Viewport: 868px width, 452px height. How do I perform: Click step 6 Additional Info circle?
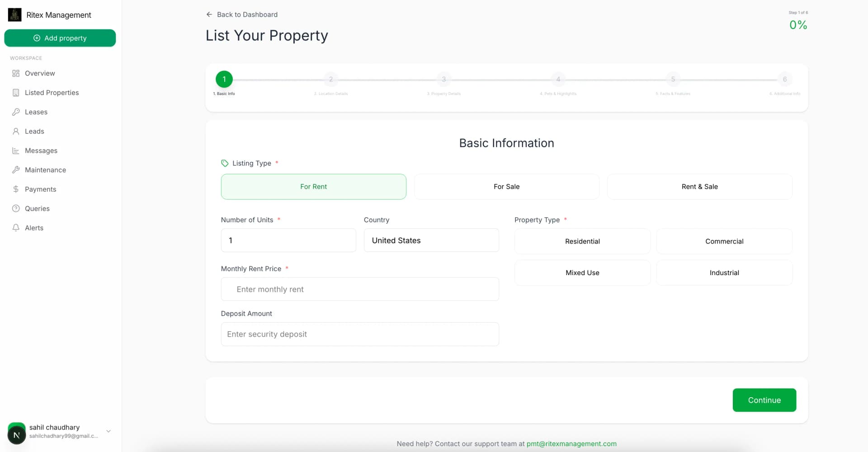point(785,79)
